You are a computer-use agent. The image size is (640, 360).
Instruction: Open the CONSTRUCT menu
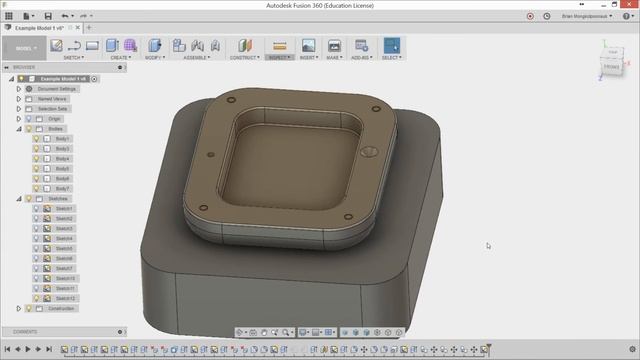(245, 58)
